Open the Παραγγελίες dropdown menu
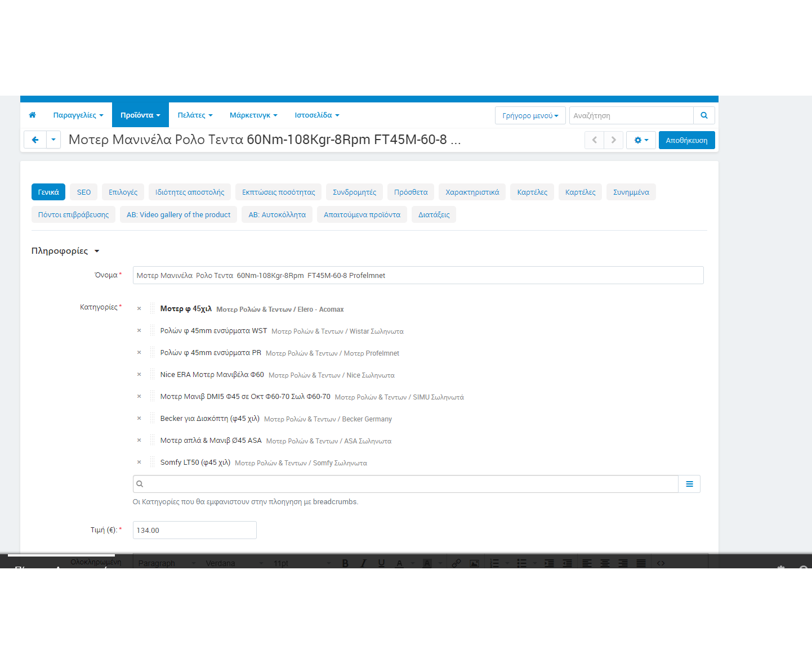 pyautogui.click(x=78, y=115)
